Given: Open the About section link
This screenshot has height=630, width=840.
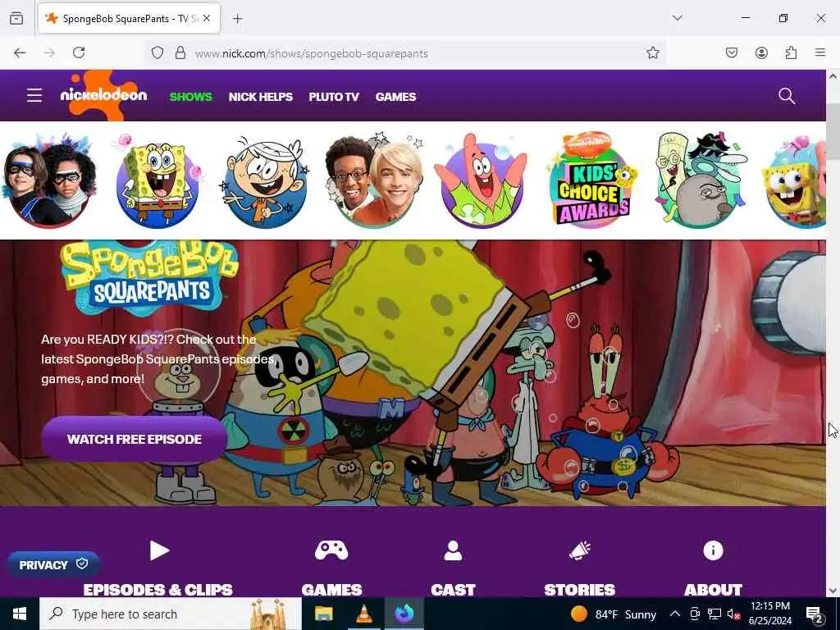Looking at the screenshot, I should (713, 590).
